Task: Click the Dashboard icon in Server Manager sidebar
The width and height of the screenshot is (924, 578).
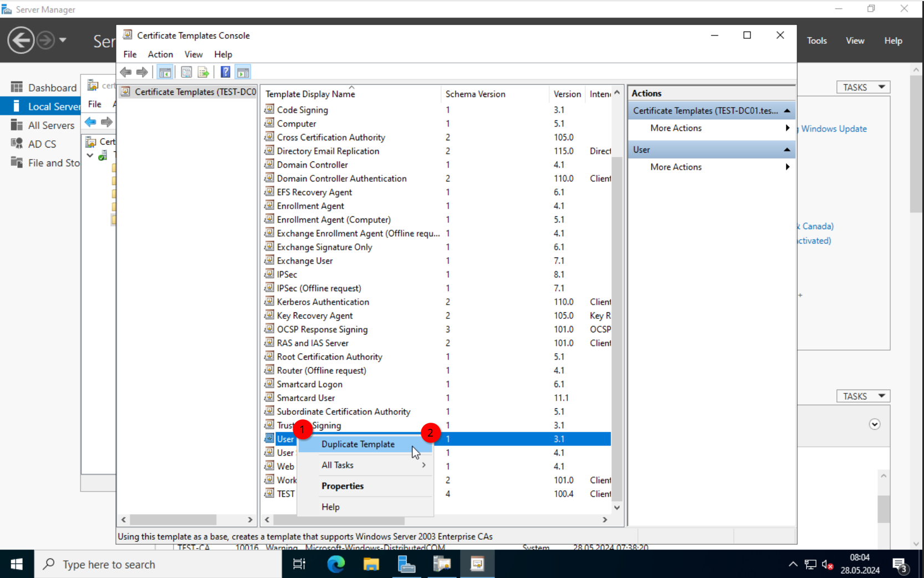Action: [17, 87]
